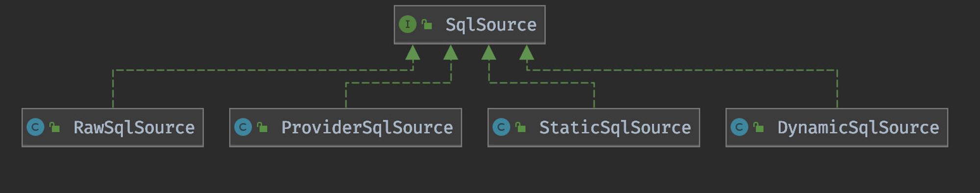Click the ProviderSqlSource class icon
This screenshot has width=980, height=193.
[243, 127]
